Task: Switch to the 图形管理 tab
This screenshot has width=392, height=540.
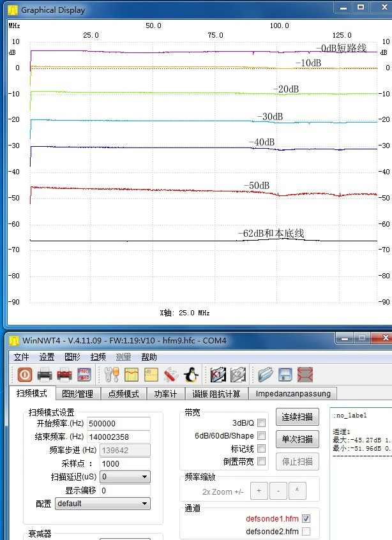Action: pyautogui.click(x=78, y=394)
